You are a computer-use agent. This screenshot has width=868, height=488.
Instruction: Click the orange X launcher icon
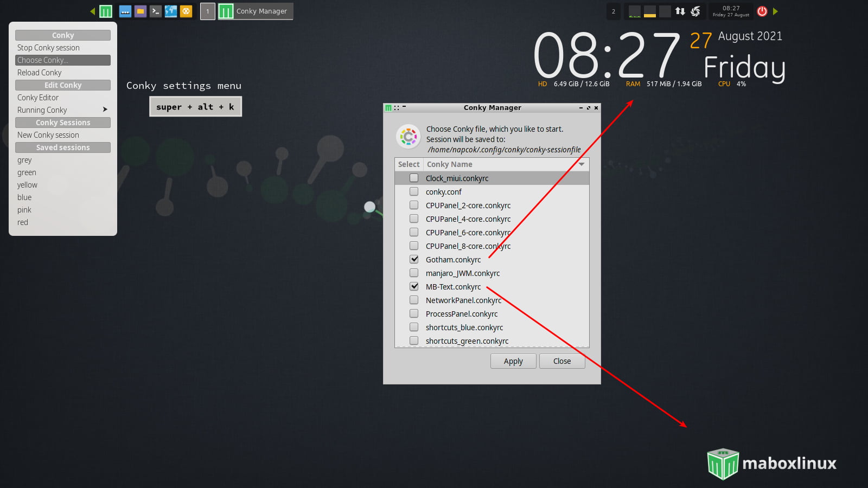[186, 11]
